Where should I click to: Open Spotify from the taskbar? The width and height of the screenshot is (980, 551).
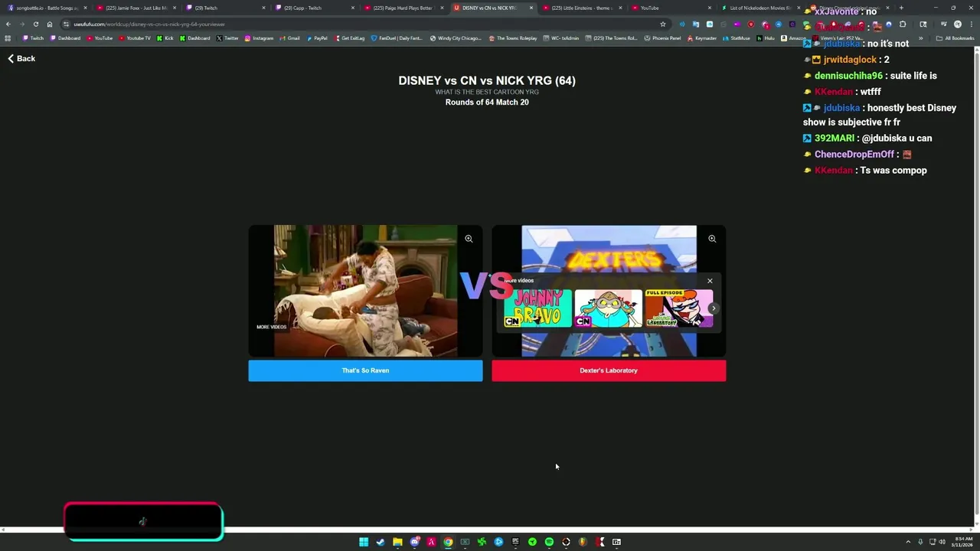(549, 542)
